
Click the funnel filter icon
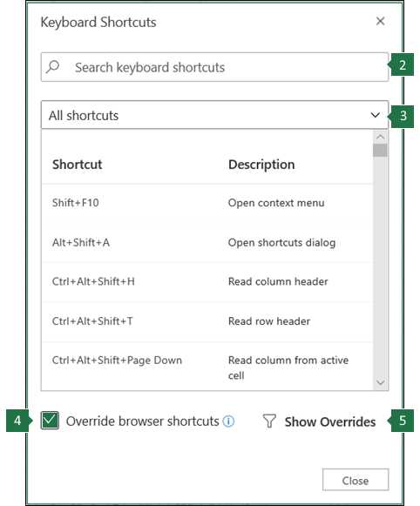pos(269,422)
